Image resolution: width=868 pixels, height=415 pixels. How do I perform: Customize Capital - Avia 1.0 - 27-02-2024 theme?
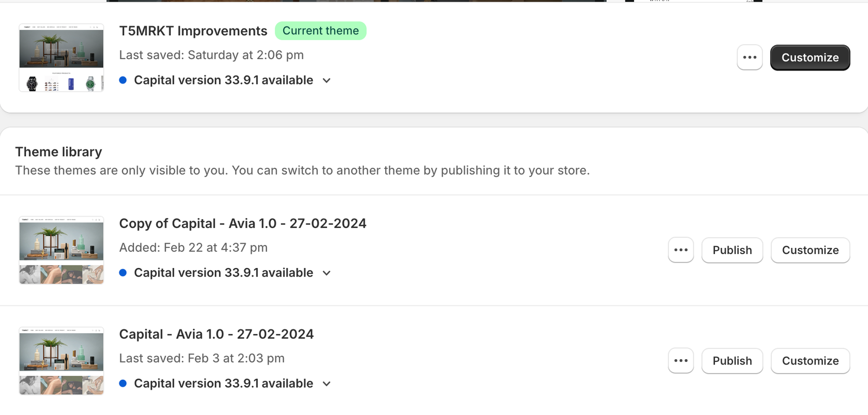tap(810, 361)
